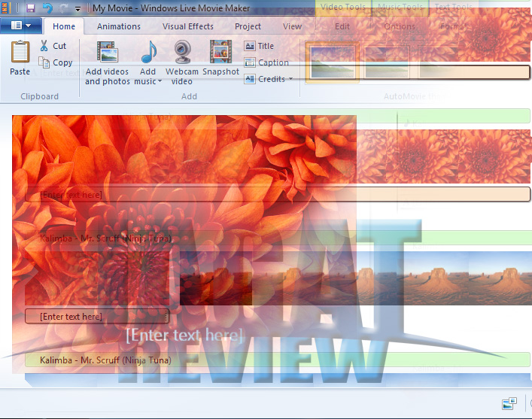
Task: Open the application menu button
Action: [x=21, y=26]
